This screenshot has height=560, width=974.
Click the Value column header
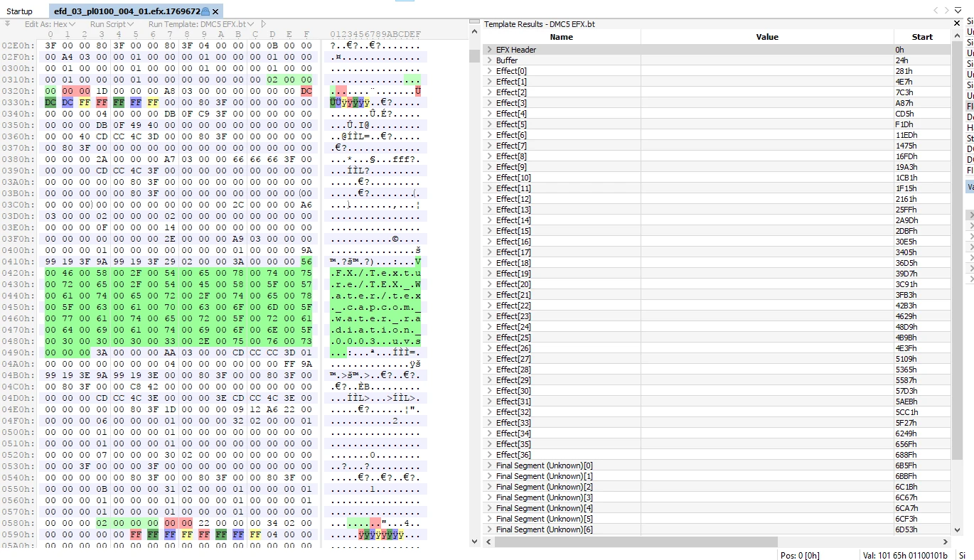pyautogui.click(x=767, y=37)
